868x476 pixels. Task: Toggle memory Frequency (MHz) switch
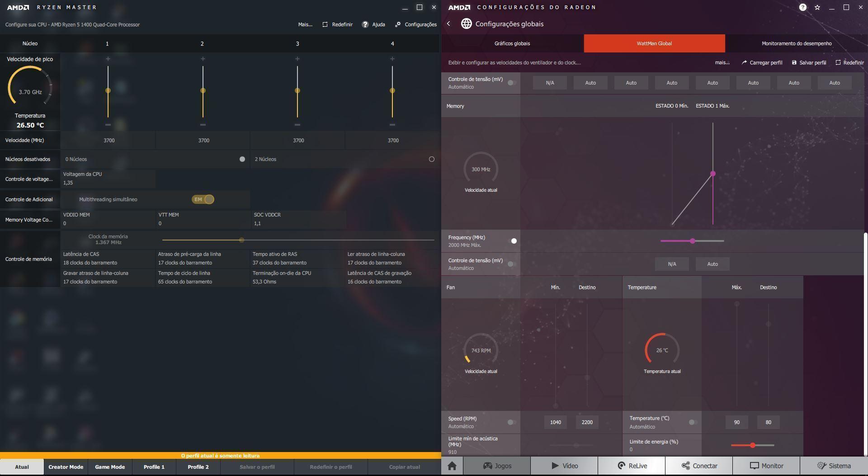(512, 241)
